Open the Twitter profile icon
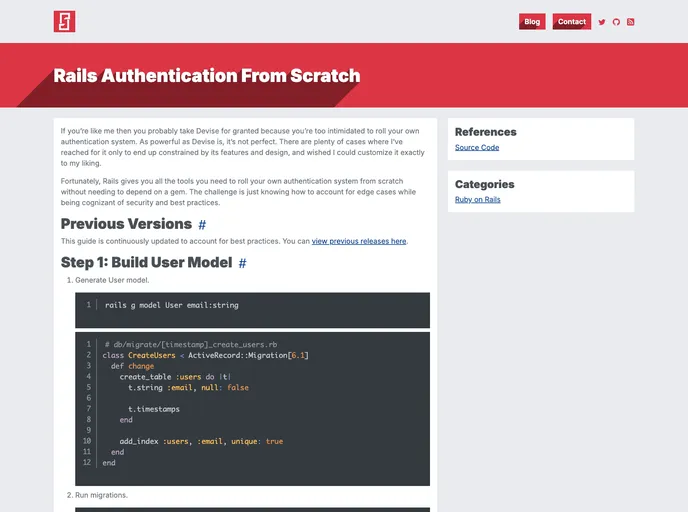The image size is (688, 512). point(602,22)
